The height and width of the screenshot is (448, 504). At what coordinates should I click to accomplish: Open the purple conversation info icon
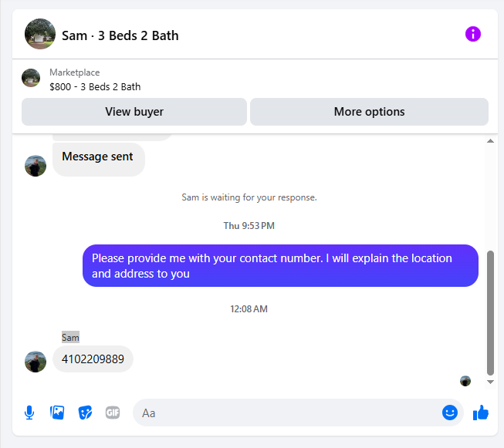click(473, 34)
